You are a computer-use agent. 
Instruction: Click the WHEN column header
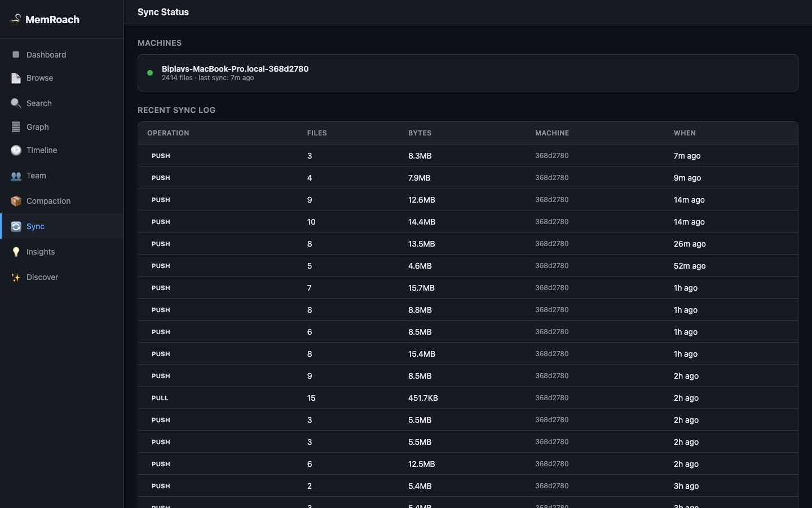click(x=685, y=133)
